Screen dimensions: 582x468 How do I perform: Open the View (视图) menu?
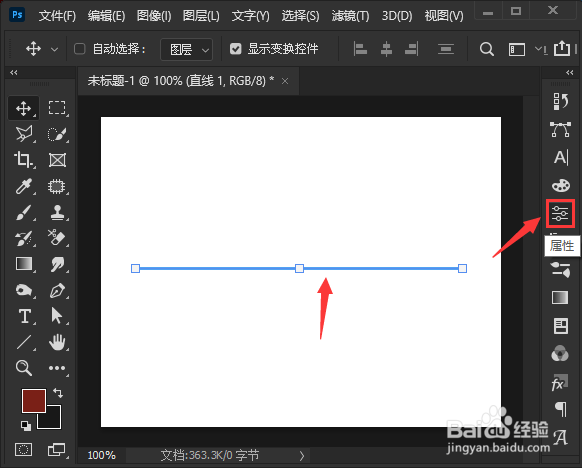pyautogui.click(x=444, y=16)
